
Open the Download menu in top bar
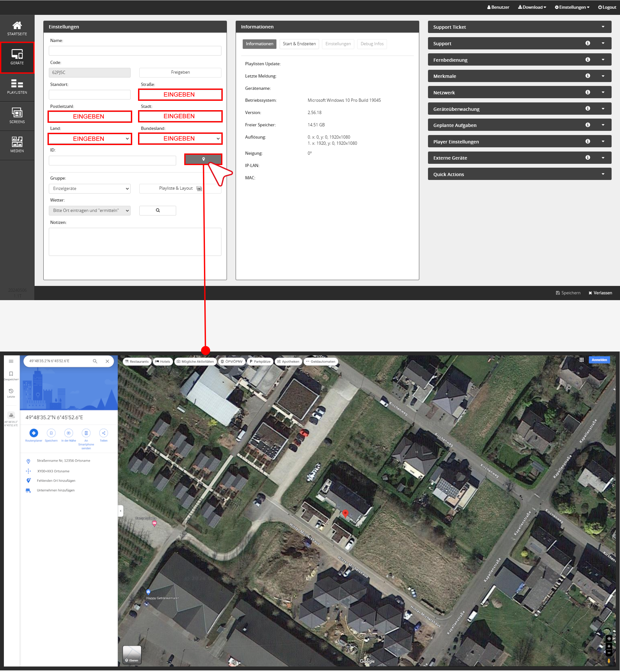point(532,7)
